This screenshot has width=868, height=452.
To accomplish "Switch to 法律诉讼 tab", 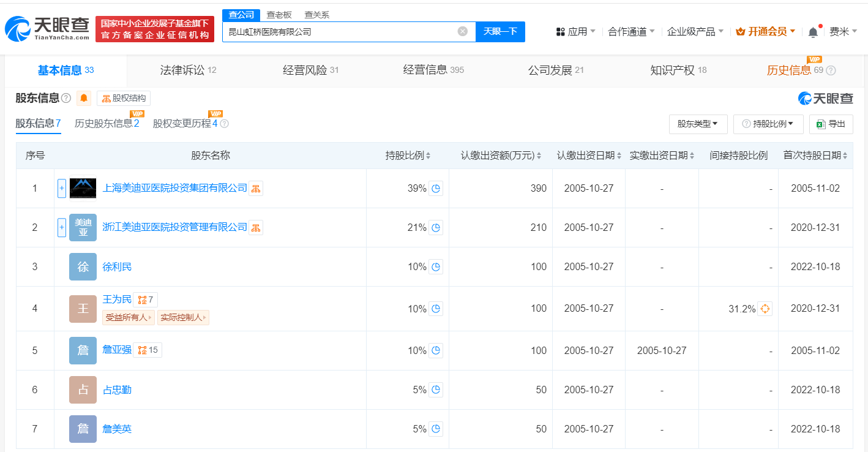I will coord(188,70).
